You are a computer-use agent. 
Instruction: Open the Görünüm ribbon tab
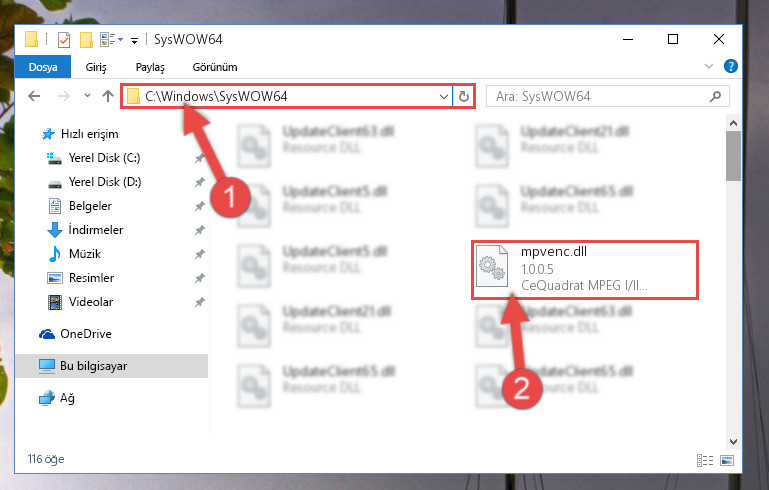215,67
